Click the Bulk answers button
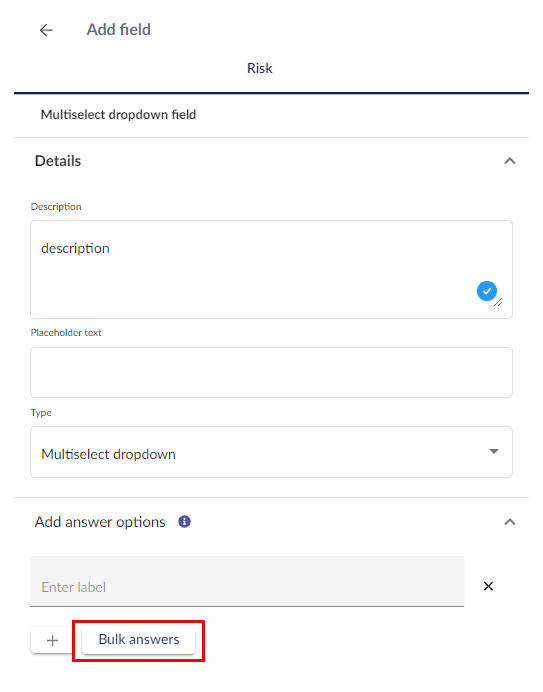The height and width of the screenshot is (692, 543). [139, 639]
